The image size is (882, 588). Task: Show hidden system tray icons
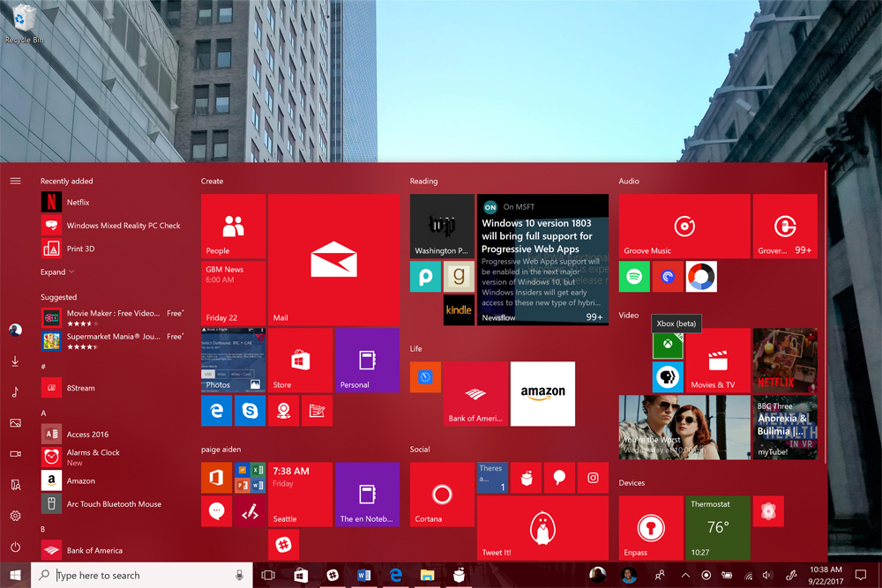(x=685, y=575)
